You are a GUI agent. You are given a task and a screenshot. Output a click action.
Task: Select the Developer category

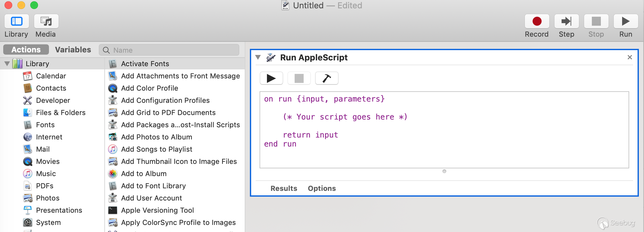[x=53, y=100]
